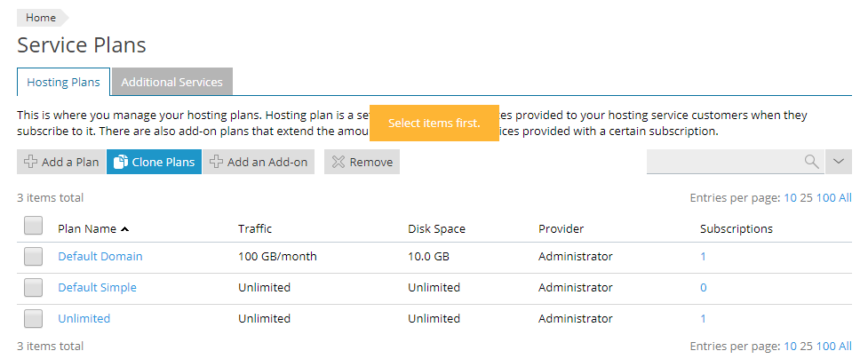Select the Hosting Plans tab

pos(63,82)
